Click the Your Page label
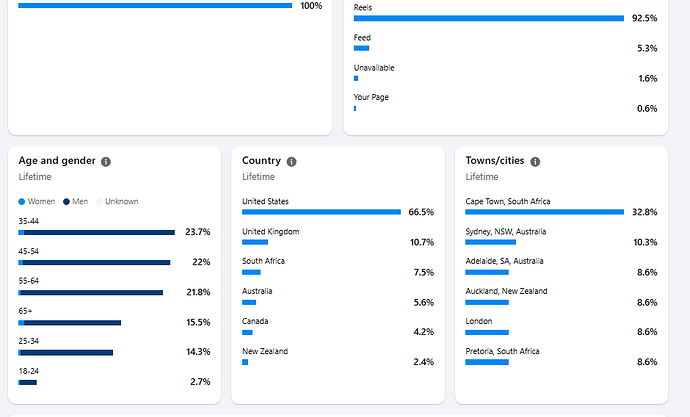 click(369, 97)
